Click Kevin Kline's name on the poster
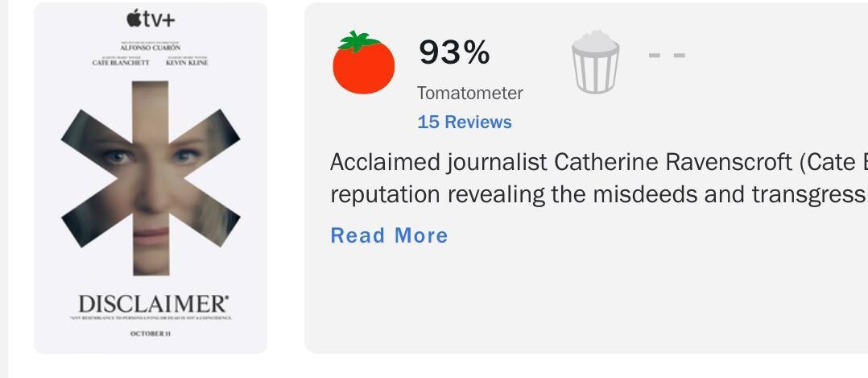The height and width of the screenshot is (378, 868). click(x=186, y=63)
